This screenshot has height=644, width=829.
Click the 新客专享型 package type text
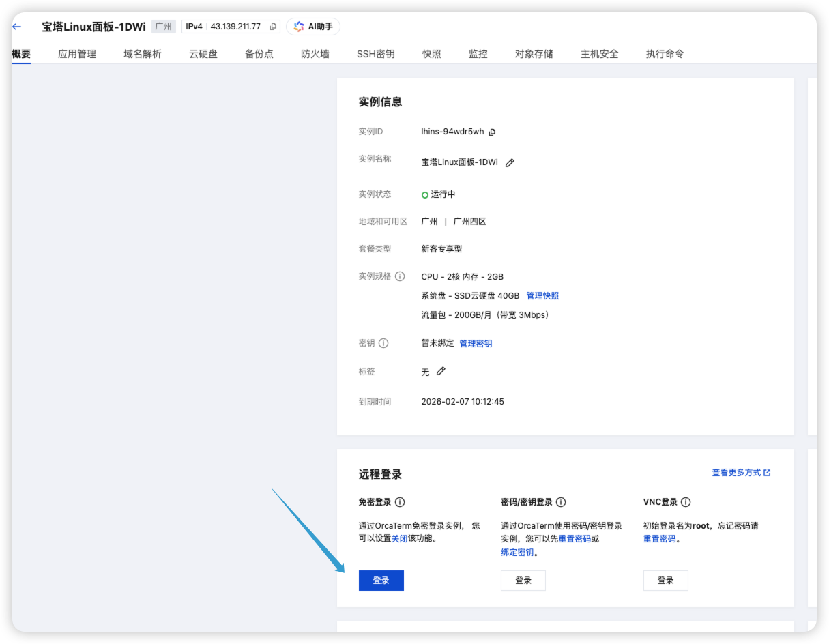(x=441, y=249)
